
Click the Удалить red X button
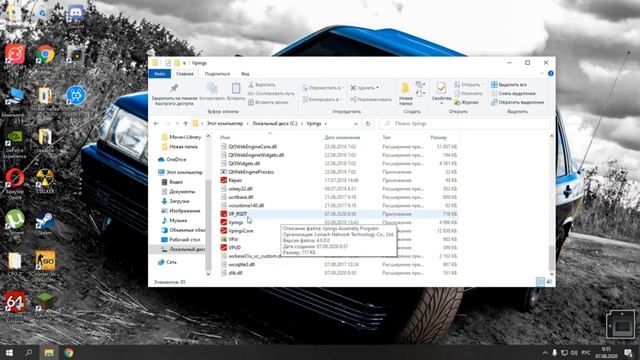point(364,88)
